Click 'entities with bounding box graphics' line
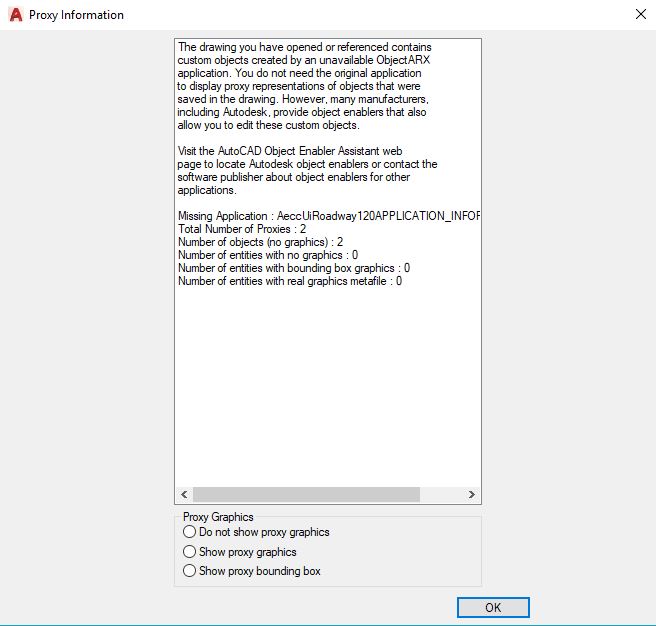Viewport: 656px width, 626px height. [x=294, y=268]
